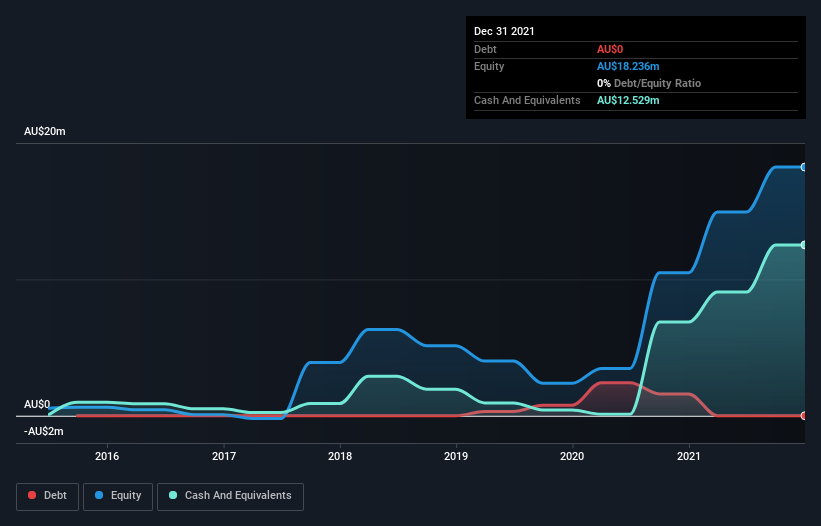Click the Dec 31 2021 tooltip date

(504, 31)
